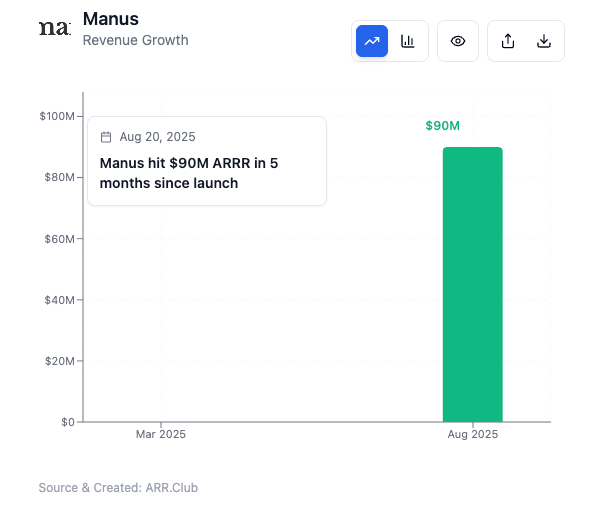Click the green Aug 2025 bar
603x509 pixels.
pos(473,284)
